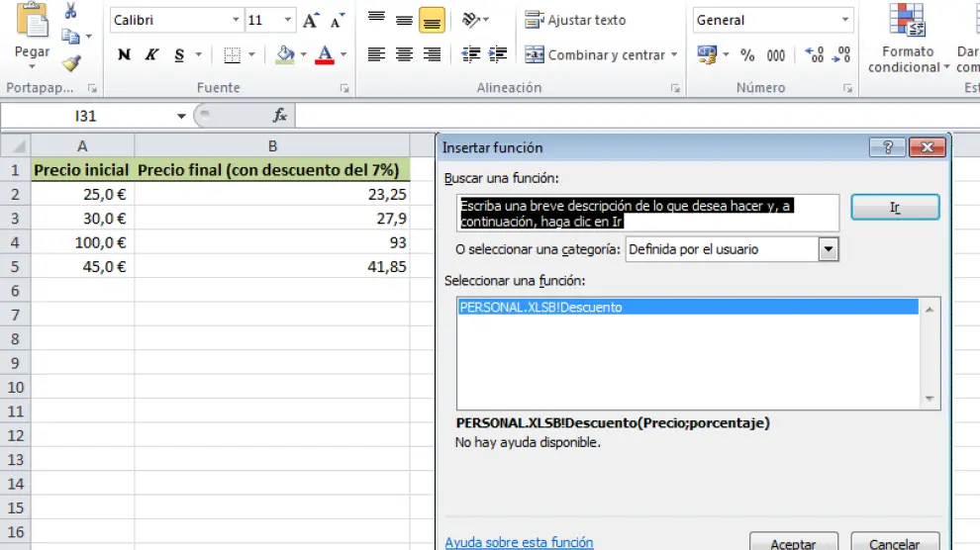Select the Format Painter brush icon
The width and height of the screenshot is (980, 550).
click(x=70, y=63)
